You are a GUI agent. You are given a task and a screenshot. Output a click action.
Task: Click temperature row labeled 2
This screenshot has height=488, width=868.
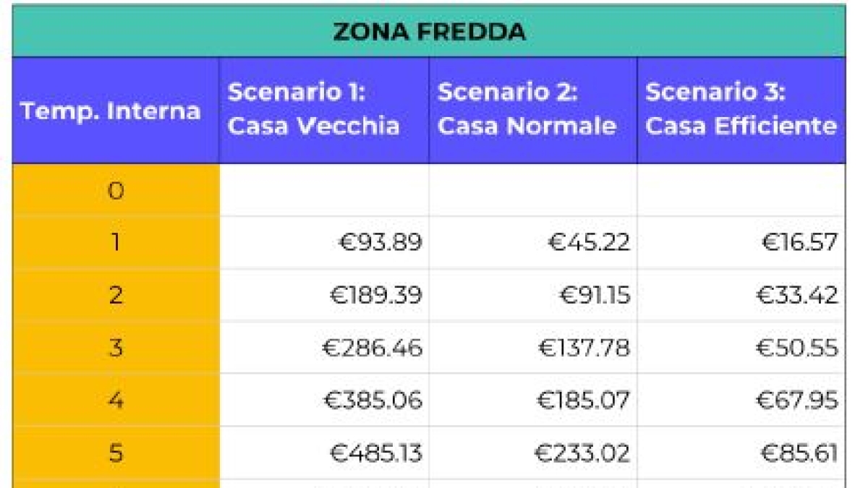(116, 295)
